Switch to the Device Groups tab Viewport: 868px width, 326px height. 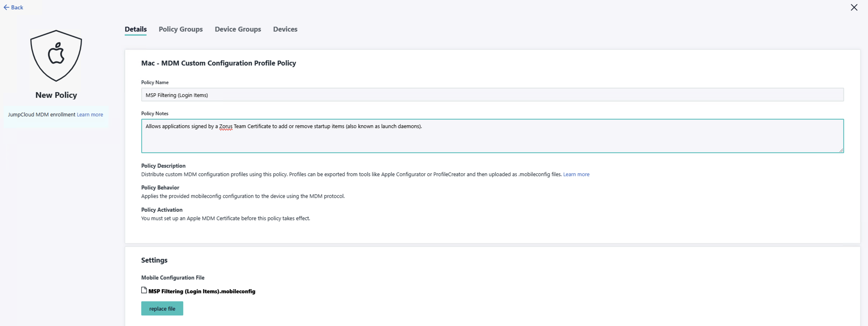pos(238,29)
